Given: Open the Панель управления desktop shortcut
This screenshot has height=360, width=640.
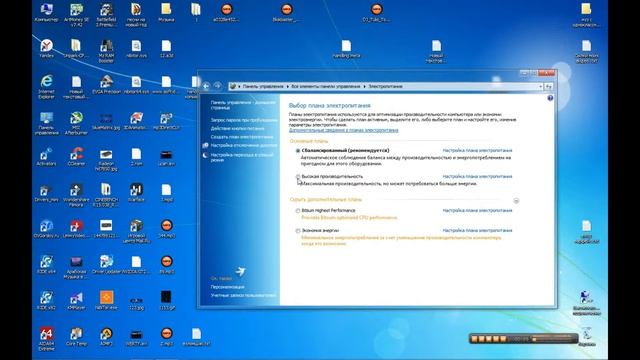Looking at the screenshot, I should pos(46,123).
